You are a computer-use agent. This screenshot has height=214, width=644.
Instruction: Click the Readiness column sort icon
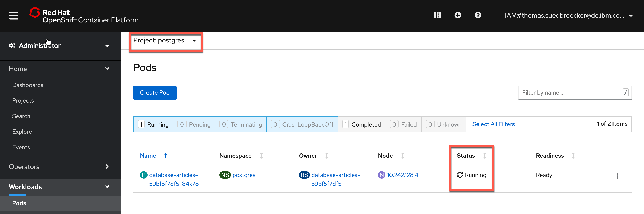tap(573, 156)
